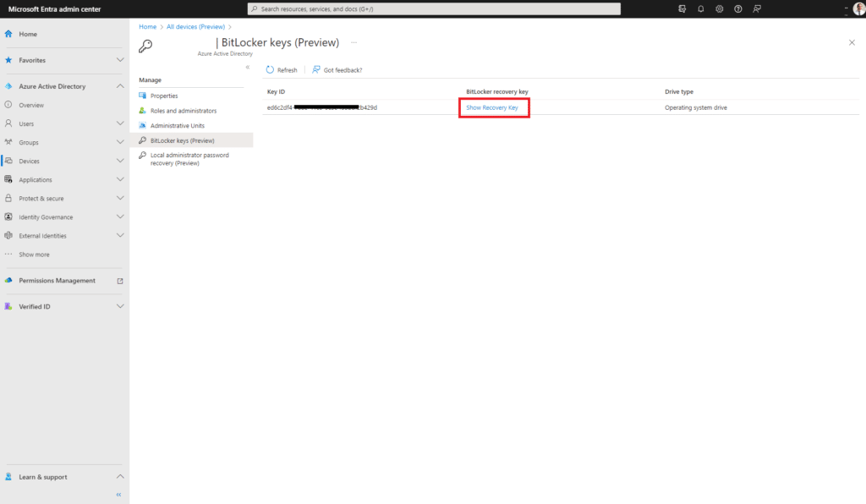Click the Favorites star icon
Viewport: 866px width, 504px height.
tap(8, 60)
